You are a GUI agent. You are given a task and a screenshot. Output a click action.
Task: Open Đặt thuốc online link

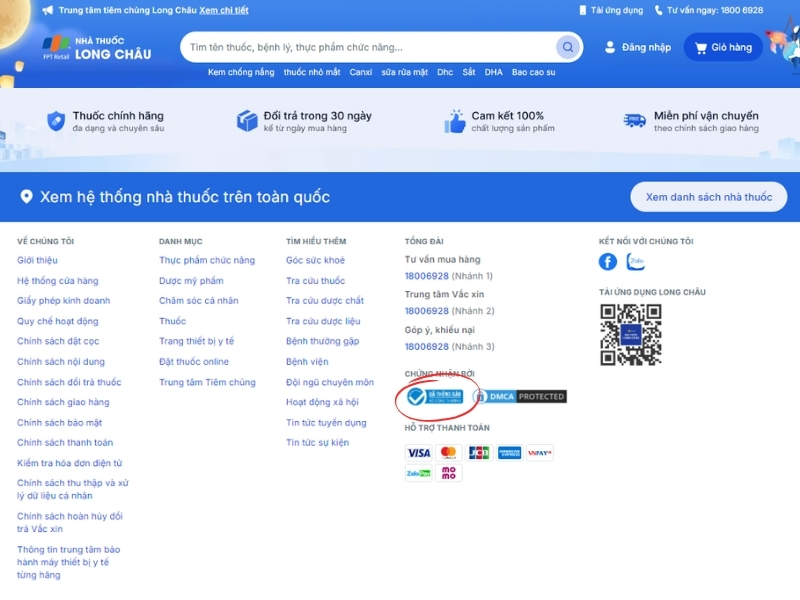pyautogui.click(x=194, y=362)
